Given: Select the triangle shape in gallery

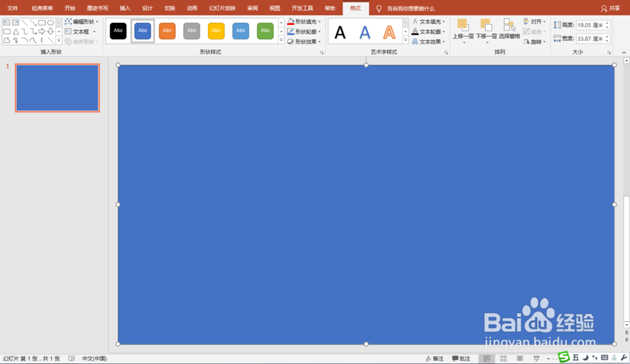Looking at the screenshot, I should click(16, 31).
